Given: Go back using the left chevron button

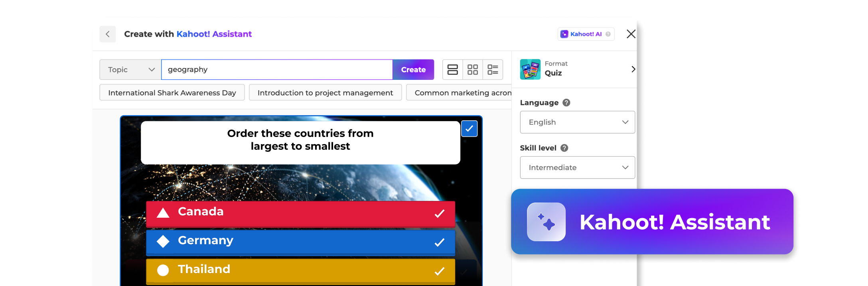Looking at the screenshot, I should tap(108, 34).
